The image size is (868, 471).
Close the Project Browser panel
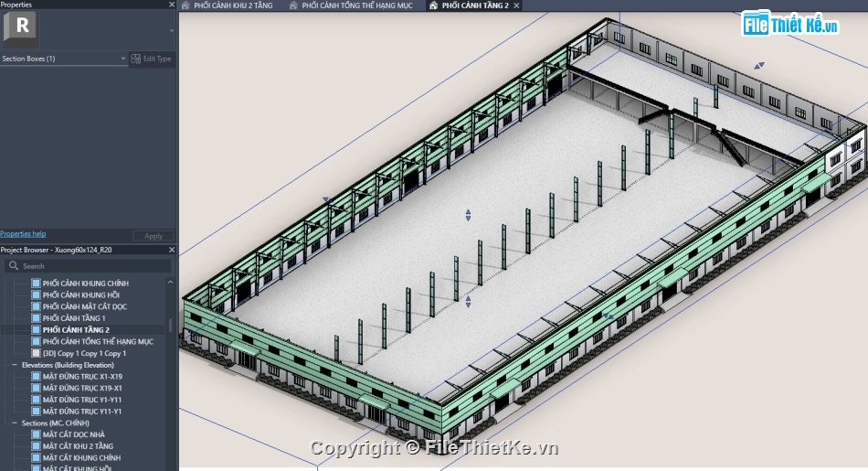172,250
